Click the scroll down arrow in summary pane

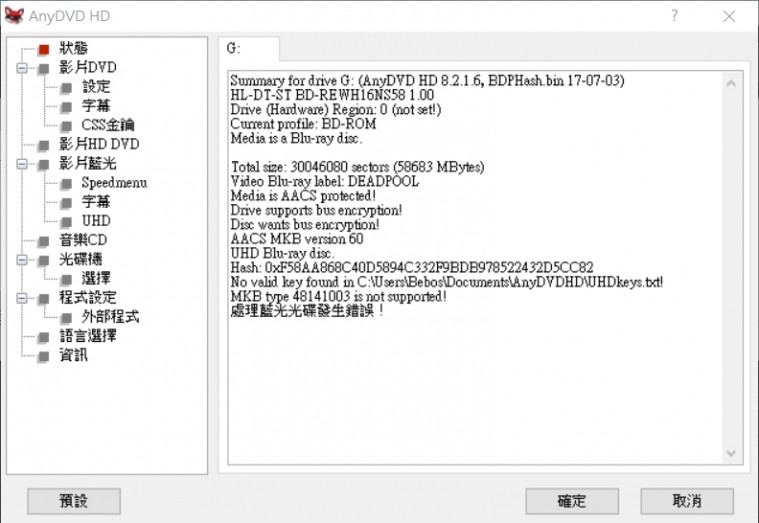pos(732,455)
